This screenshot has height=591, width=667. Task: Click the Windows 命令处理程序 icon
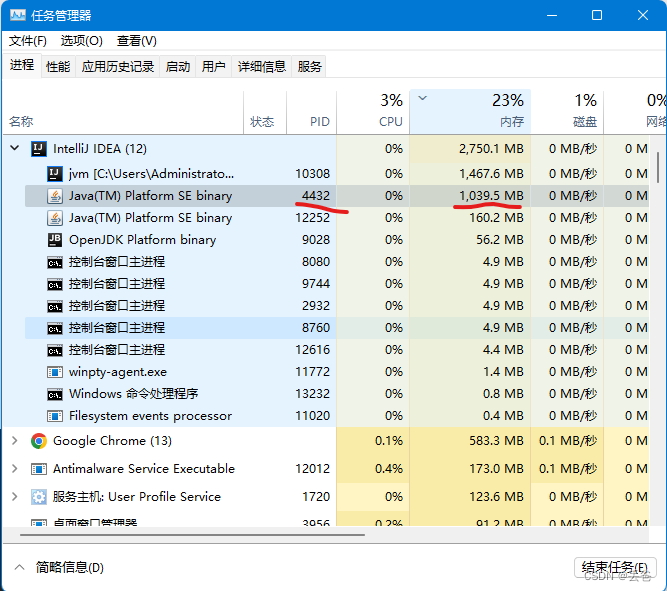pyautogui.click(x=54, y=394)
